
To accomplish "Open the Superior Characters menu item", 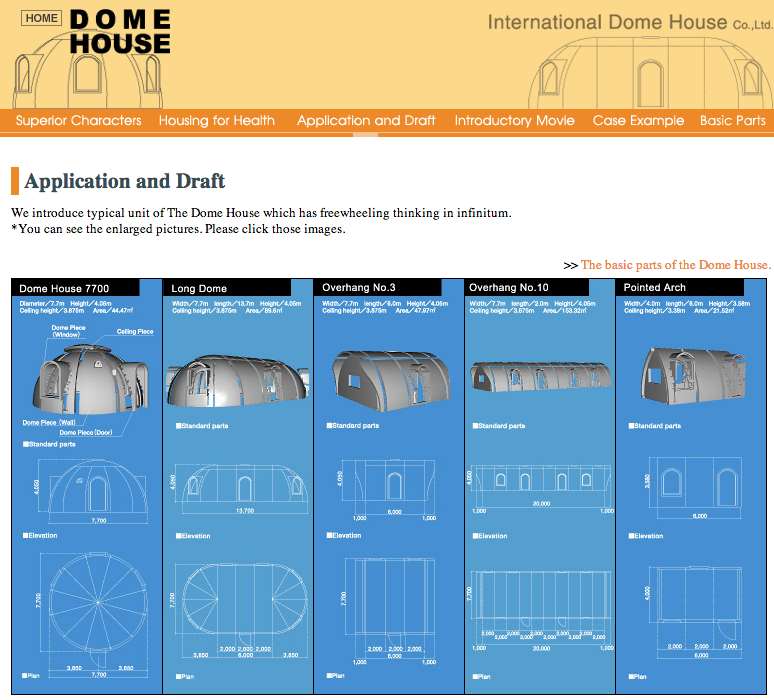I will coord(78,120).
